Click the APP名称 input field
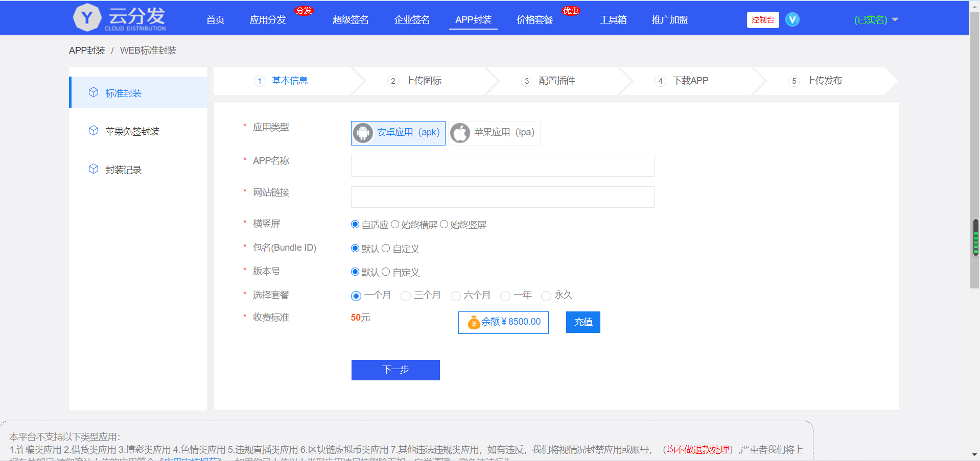The width and height of the screenshot is (980, 461). click(x=502, y=165)
